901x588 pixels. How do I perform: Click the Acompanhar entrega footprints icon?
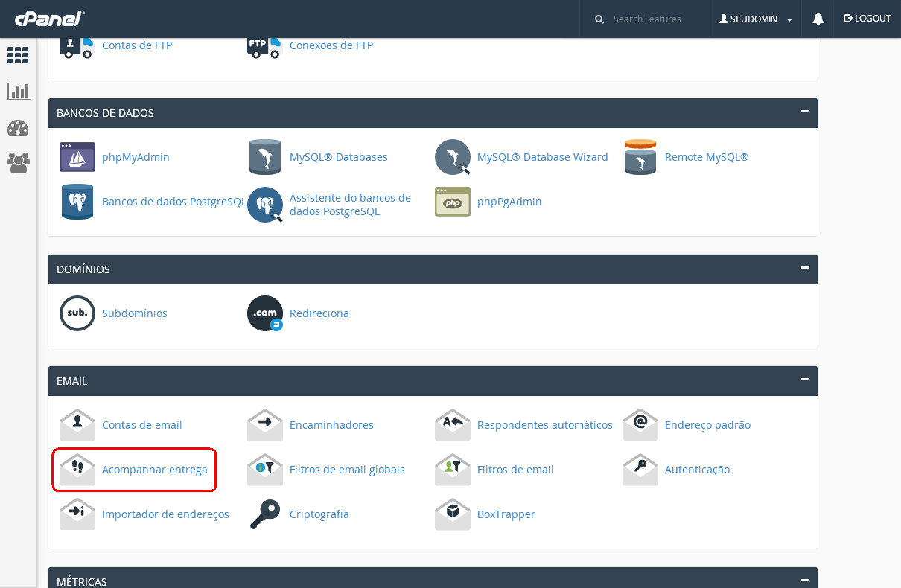[x=77, y=470]
